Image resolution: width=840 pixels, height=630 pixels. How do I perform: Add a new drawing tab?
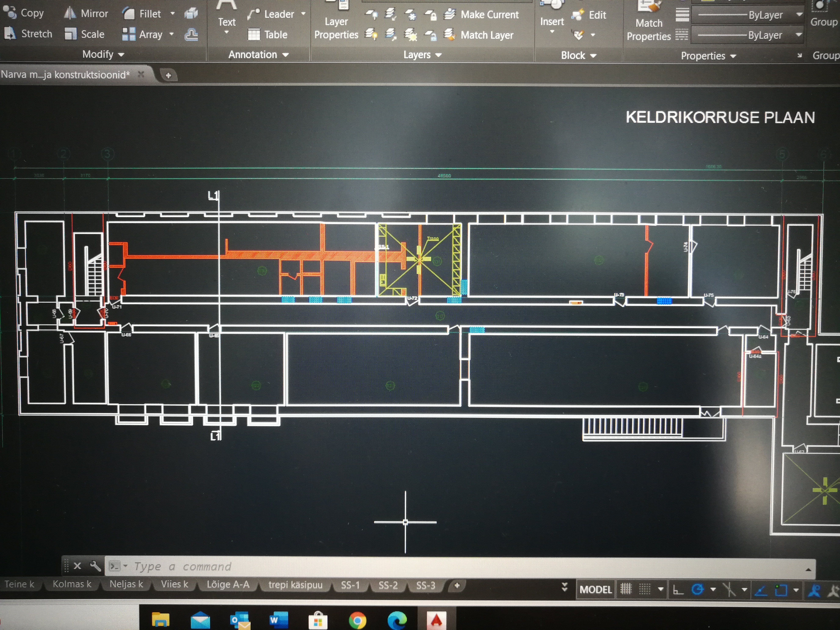pos(168,75)
